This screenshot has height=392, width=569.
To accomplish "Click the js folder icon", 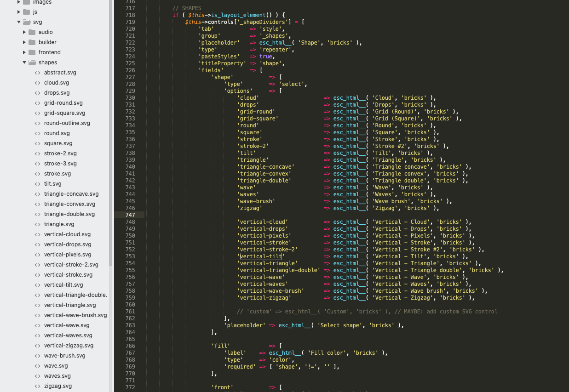I will 26,12.
